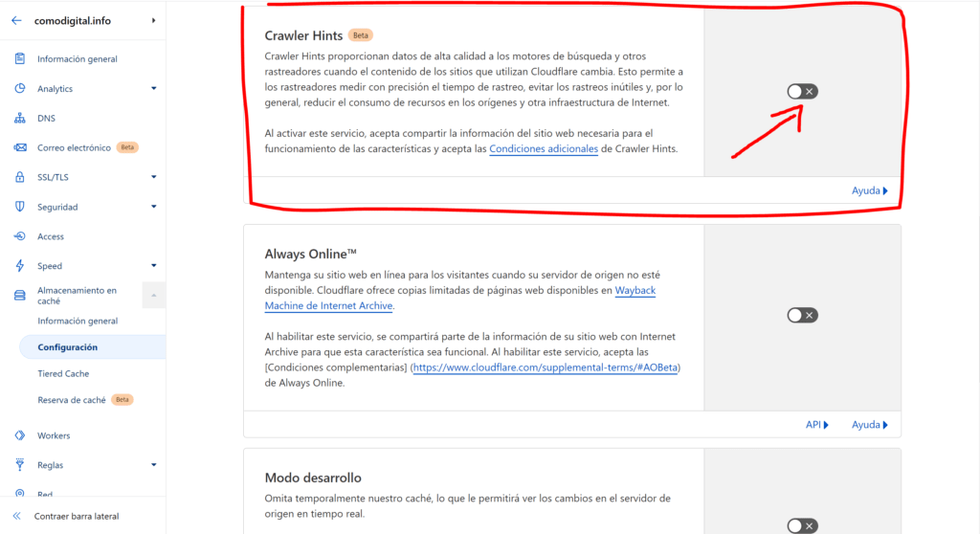Open Condiciones adicionales link for Crawler Hints
Screen dimensions: 980x534
pos(544,149)
